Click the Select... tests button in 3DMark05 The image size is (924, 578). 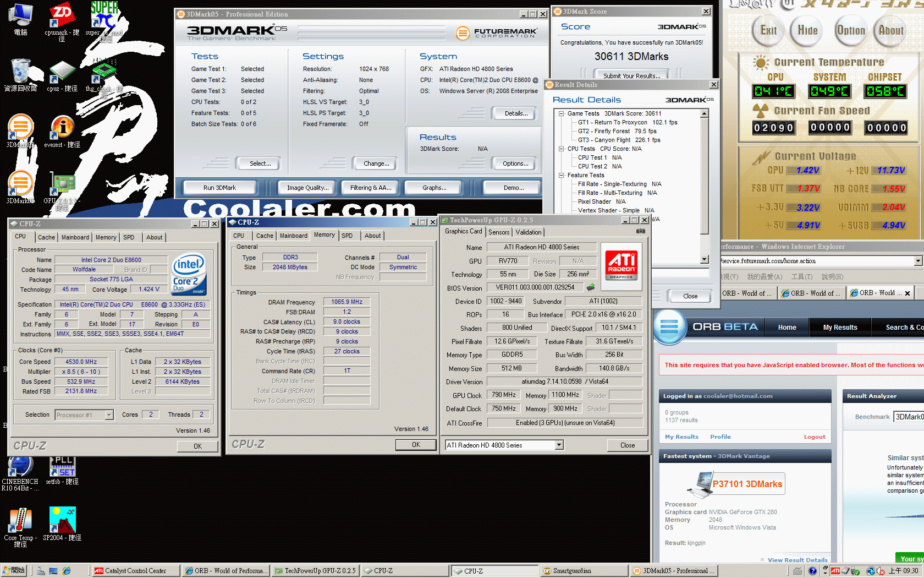tap(260, 163)
